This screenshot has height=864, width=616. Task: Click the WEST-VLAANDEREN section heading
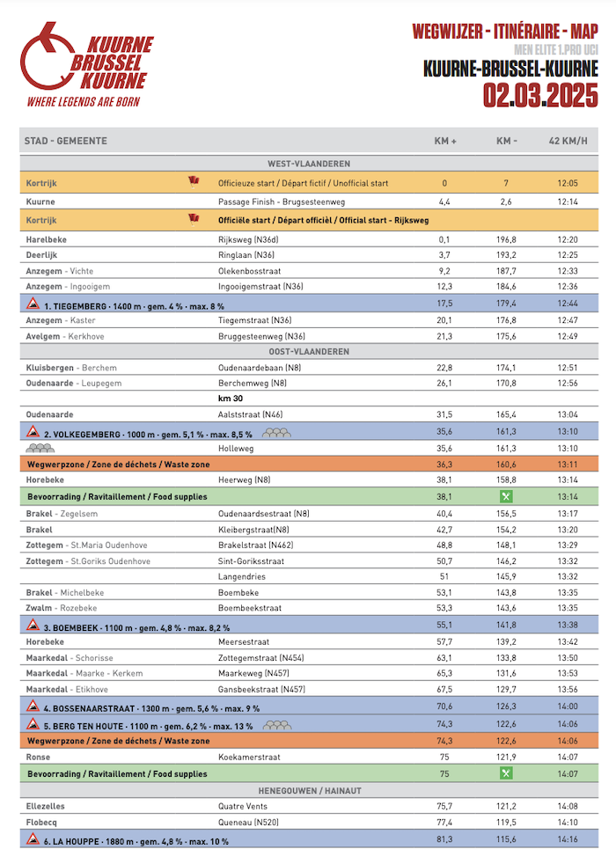[309, 164]
